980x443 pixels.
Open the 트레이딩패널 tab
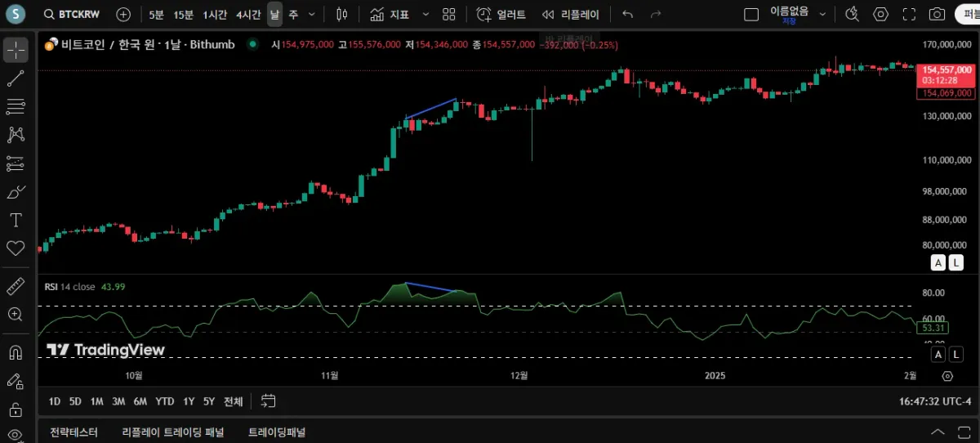[276, 432]
